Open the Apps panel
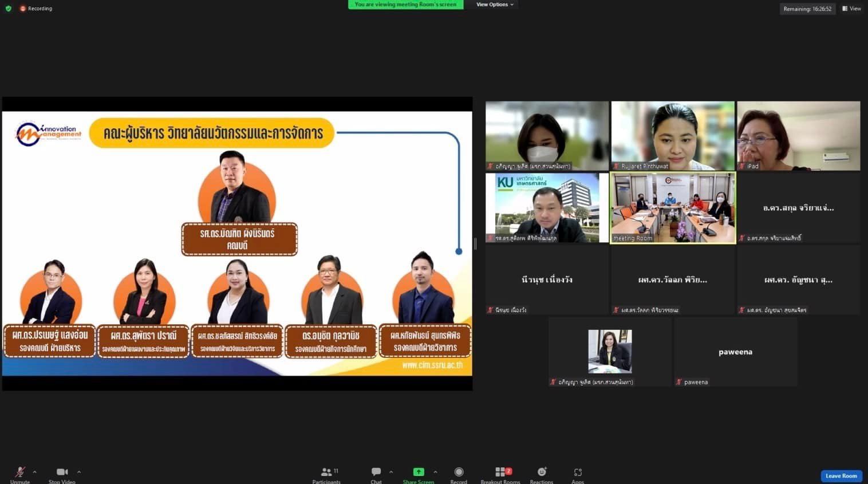Image resolution: width=868 pixels, height=484 pixels. (578, 473)
